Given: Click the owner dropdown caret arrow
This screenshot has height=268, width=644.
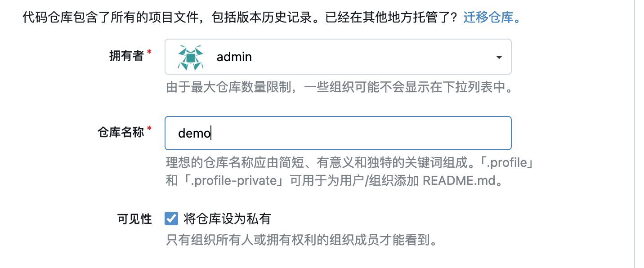Looking at the screenshot, I should (498, 57).
